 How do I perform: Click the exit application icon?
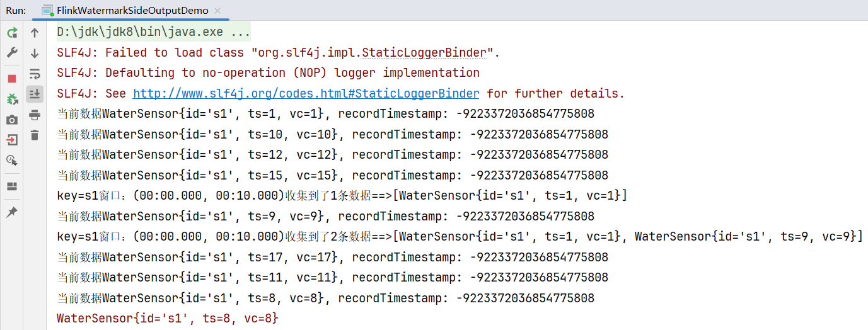click(x=12, y=140)
